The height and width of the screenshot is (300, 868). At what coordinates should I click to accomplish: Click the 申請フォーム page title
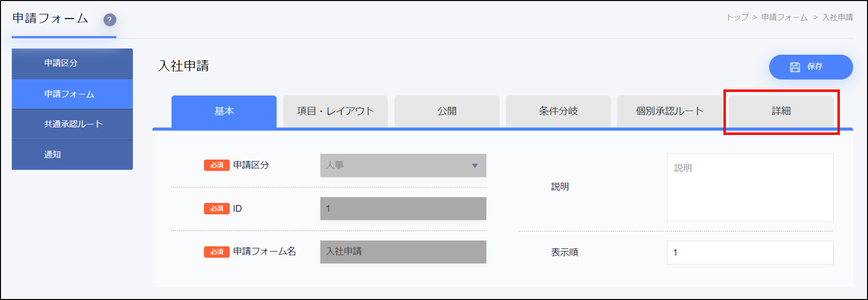tap(50, 19)
